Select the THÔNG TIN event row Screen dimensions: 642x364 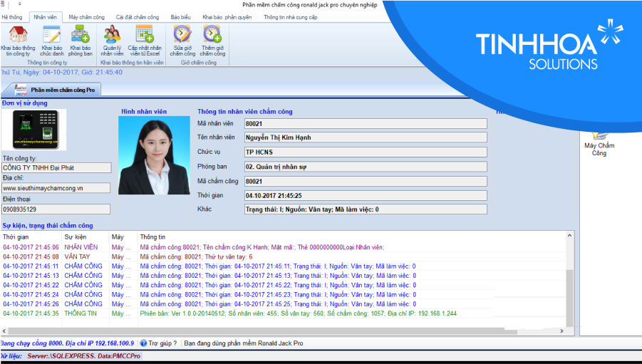(284, 313)
